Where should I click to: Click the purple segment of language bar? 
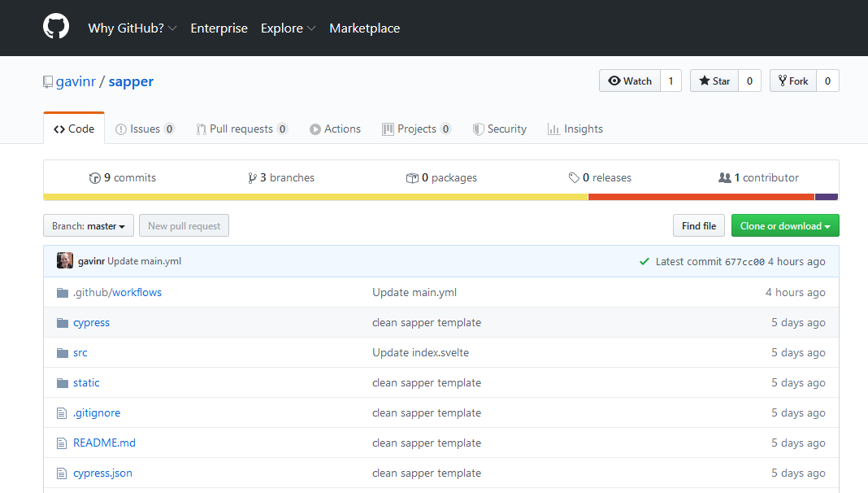click(x=827, y=197)
